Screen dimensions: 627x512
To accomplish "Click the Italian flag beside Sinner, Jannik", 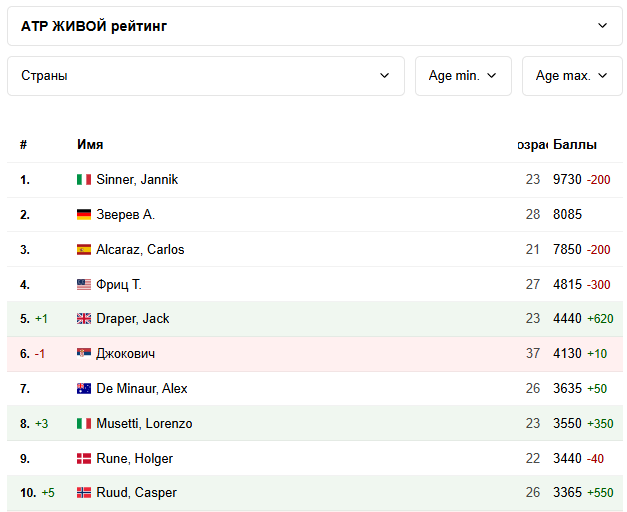I will click(x=84, y=180).
